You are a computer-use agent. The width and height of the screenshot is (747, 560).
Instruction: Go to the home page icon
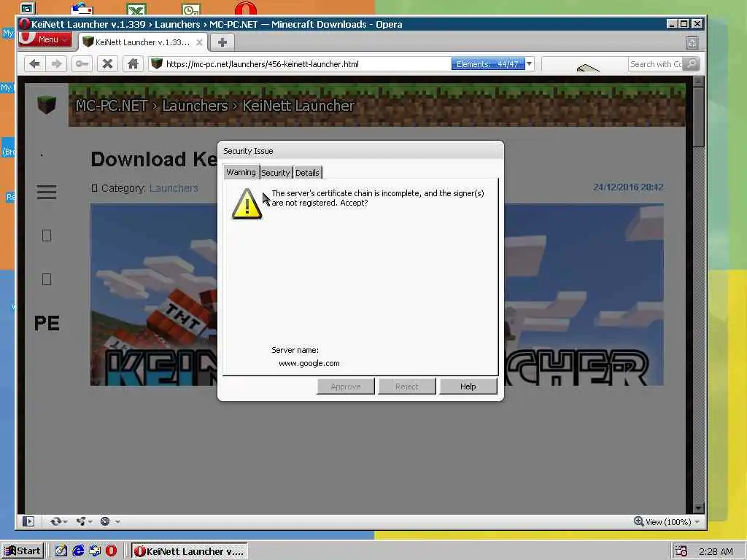(133, 64)
